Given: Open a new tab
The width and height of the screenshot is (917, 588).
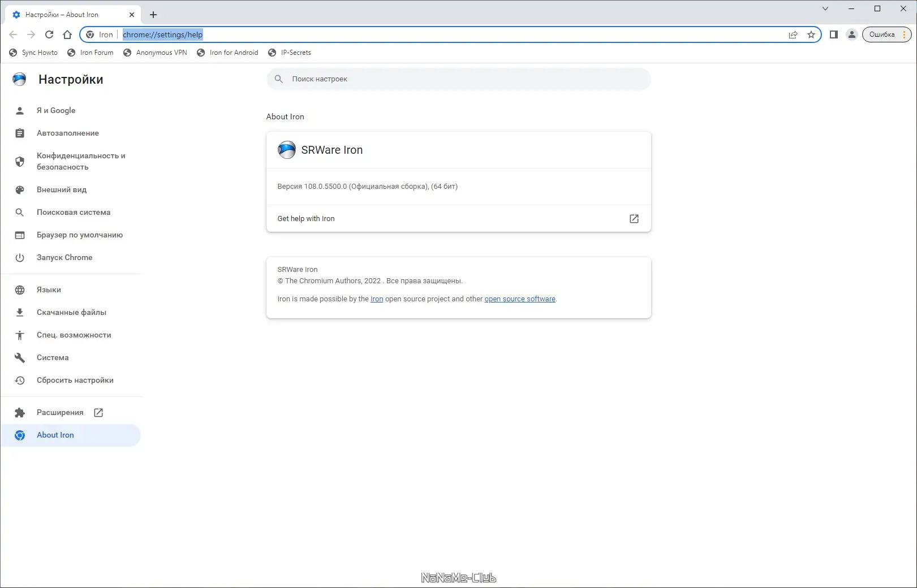Looking at the screenshot, I should click(x=153, y=15).
